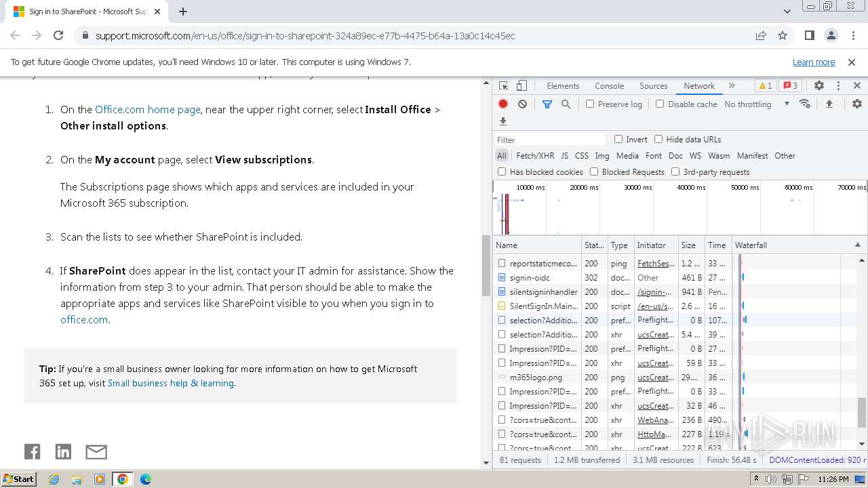Image resolution: width=868 pixels, height=488 pixels.
Task: Share article by email icon
Action: (x=96, y=451)
